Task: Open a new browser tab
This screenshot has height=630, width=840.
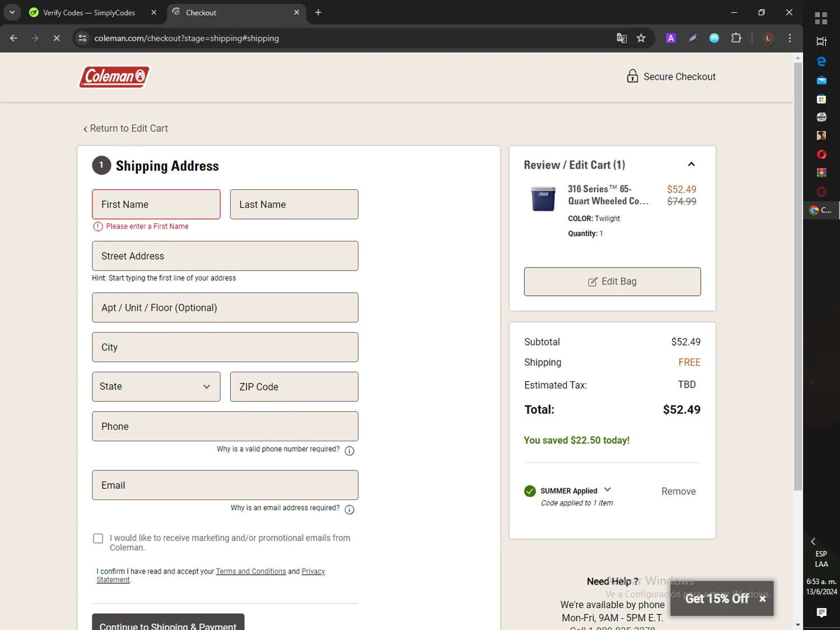Action: pyautogui.click(x=318, y=12)
